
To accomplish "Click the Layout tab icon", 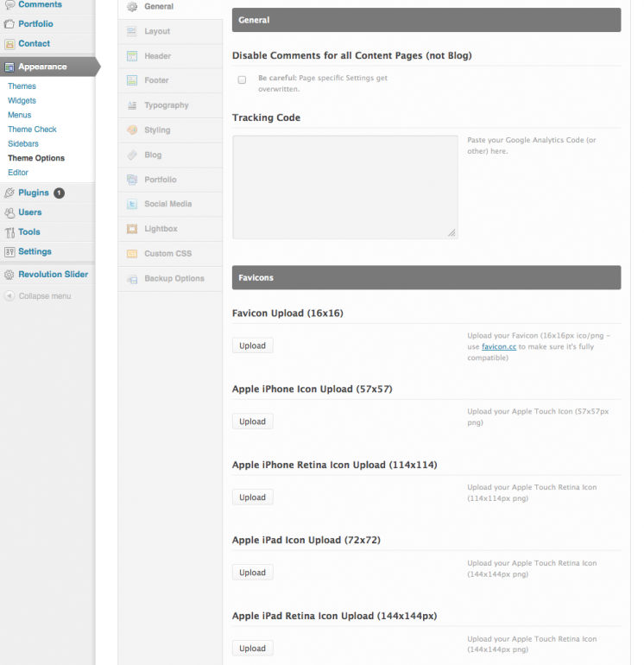I will (x=132, y=31).
